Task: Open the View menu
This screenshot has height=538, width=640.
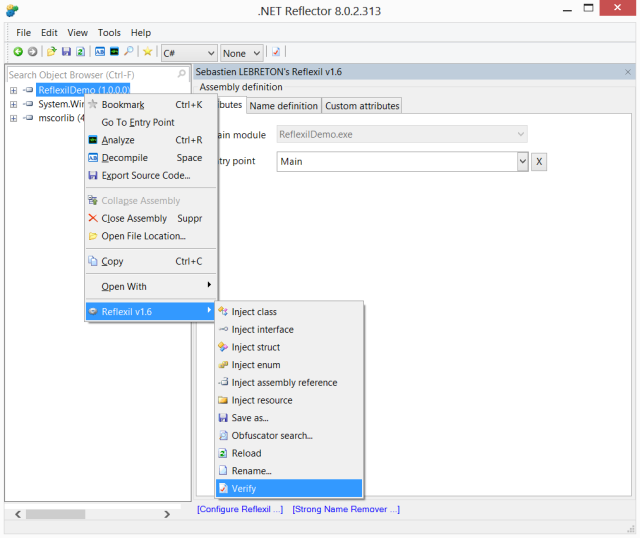Action: click(77, 33)
